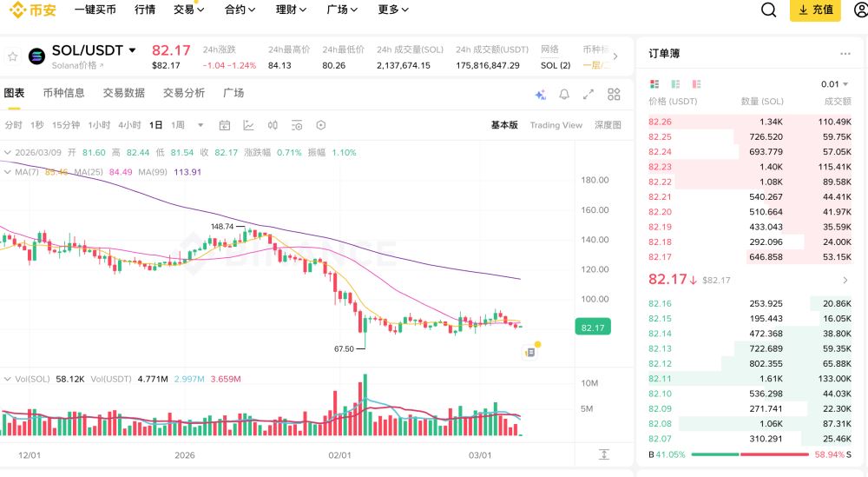868x477 pixels.
Task: Show more ticker stats chevron
Action: click(x=615, y=56)
